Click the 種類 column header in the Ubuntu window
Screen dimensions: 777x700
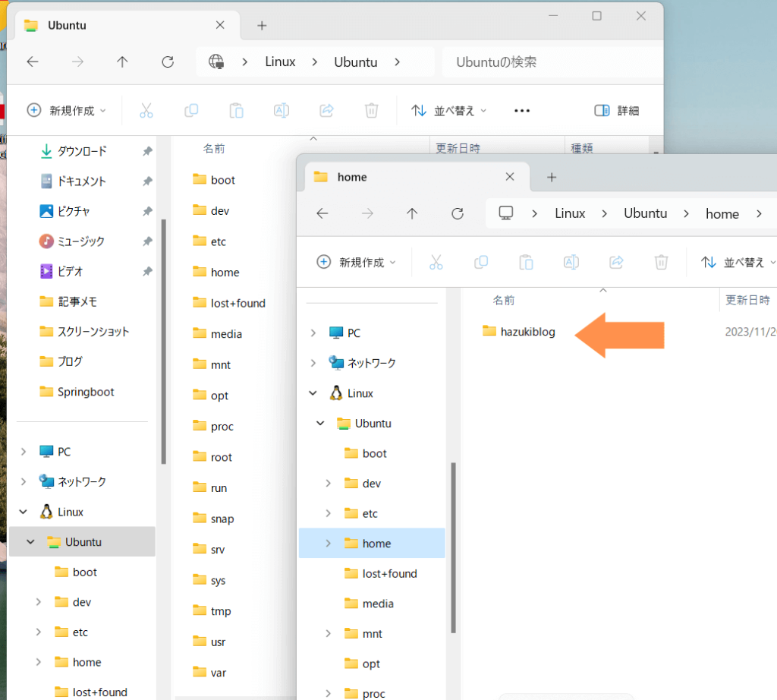coord(582,148)
